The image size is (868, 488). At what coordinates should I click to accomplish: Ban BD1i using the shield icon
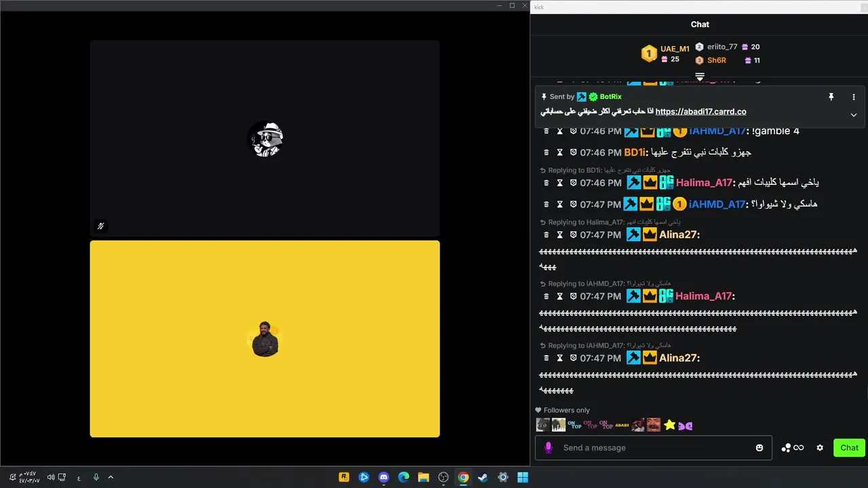(x=573, y=152)
